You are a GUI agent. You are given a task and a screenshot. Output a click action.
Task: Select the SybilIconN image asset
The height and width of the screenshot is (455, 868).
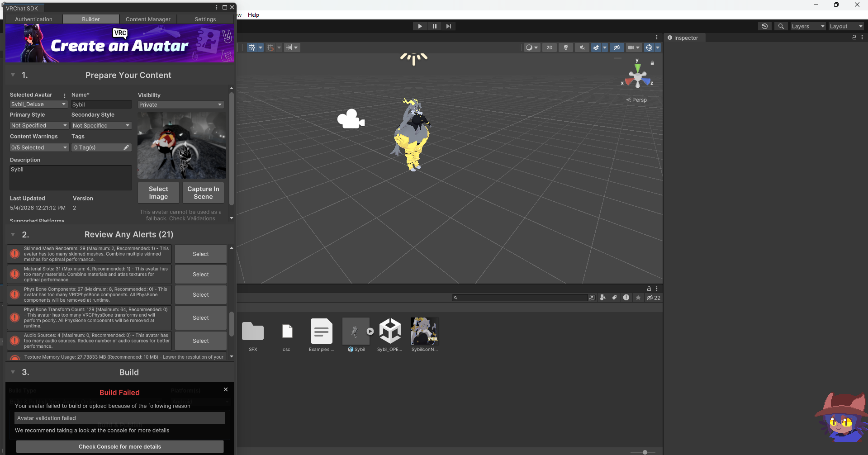425,335
